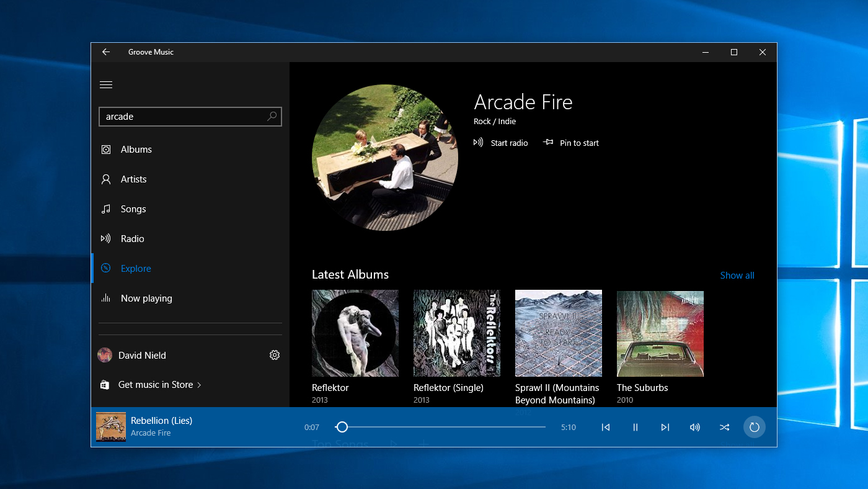Click the Explore compass icon
This screenshot has height=489, width=868.
click(x=106, y=269)
